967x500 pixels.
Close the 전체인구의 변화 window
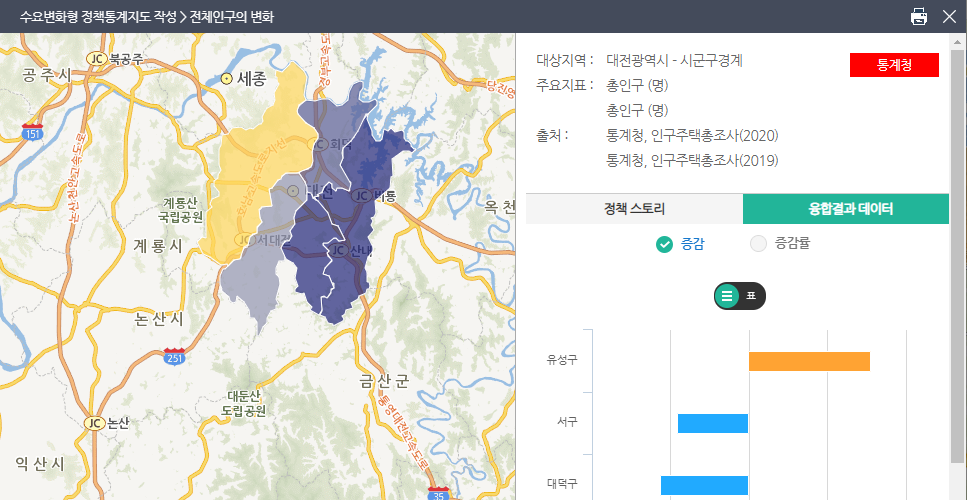click(x=949, y=16)
